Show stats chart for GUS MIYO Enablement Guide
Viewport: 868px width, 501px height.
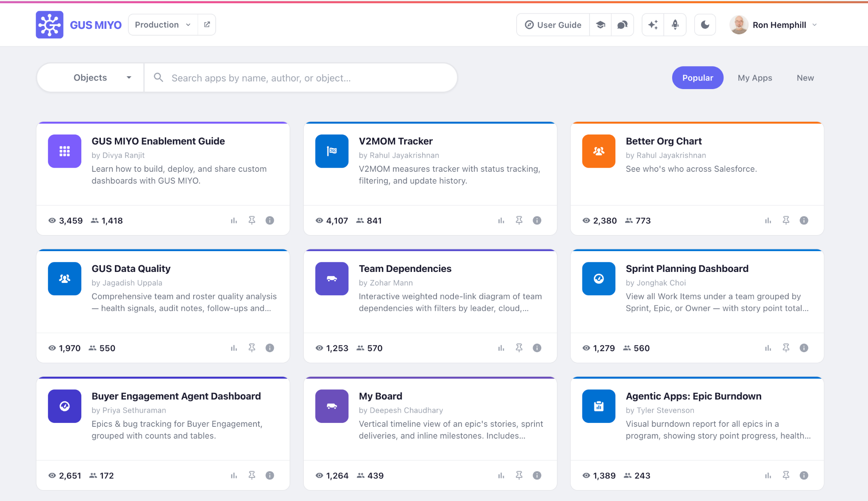point(234,220)
